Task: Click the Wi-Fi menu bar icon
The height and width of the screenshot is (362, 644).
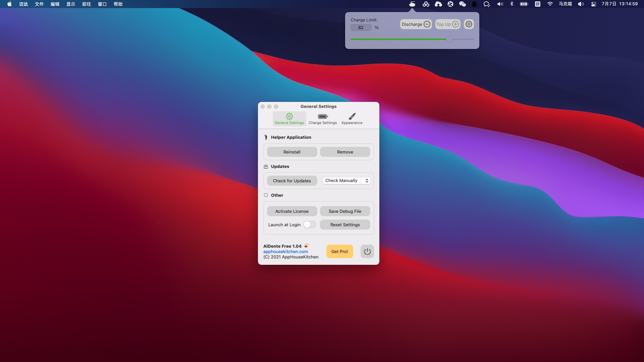Action: tap(550, 4)
